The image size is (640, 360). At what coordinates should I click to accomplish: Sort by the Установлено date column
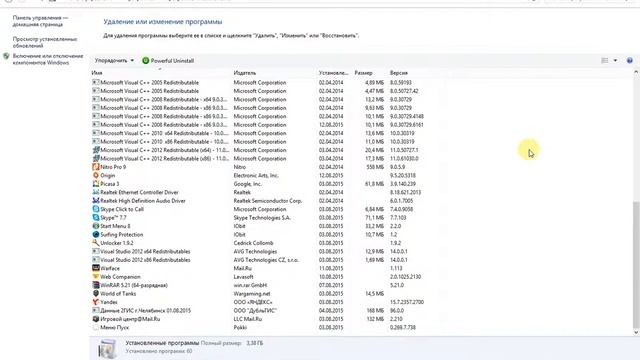pyautogui.click(x=334, y=73)
